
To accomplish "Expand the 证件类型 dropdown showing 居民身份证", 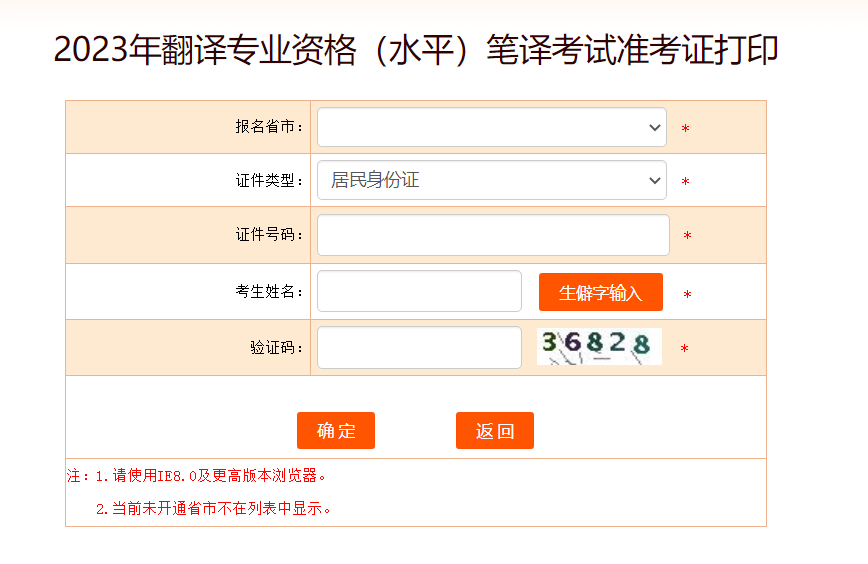I will point(492,180).
